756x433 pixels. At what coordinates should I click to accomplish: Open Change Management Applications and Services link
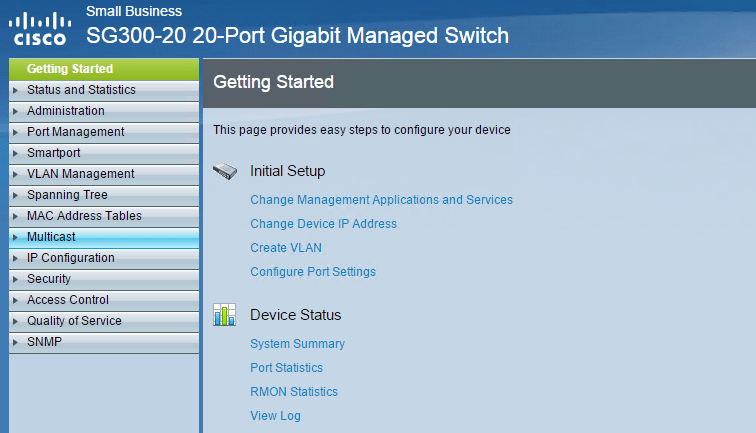click(x=381, y=200)
